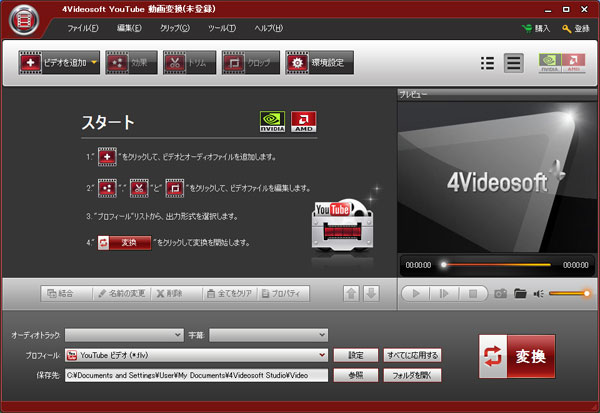
Task: Click the 結合 (Merge) button
Action: [x=60, y=294]
